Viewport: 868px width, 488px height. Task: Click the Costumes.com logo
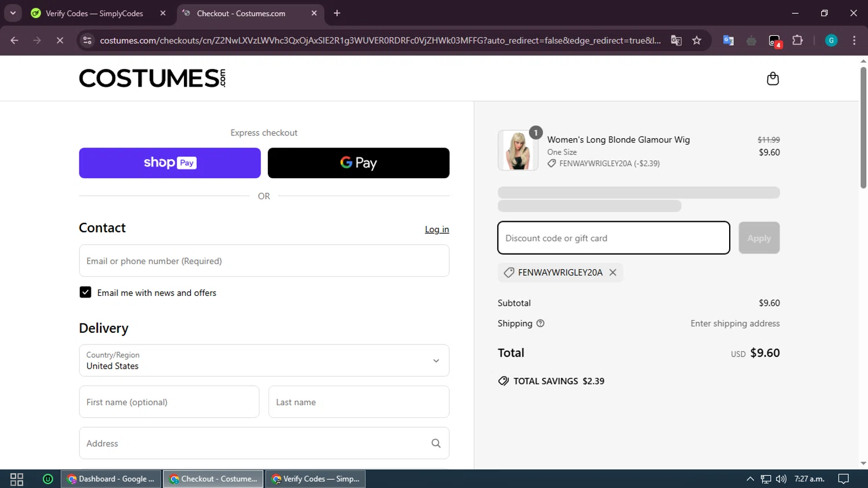(152, 78)
